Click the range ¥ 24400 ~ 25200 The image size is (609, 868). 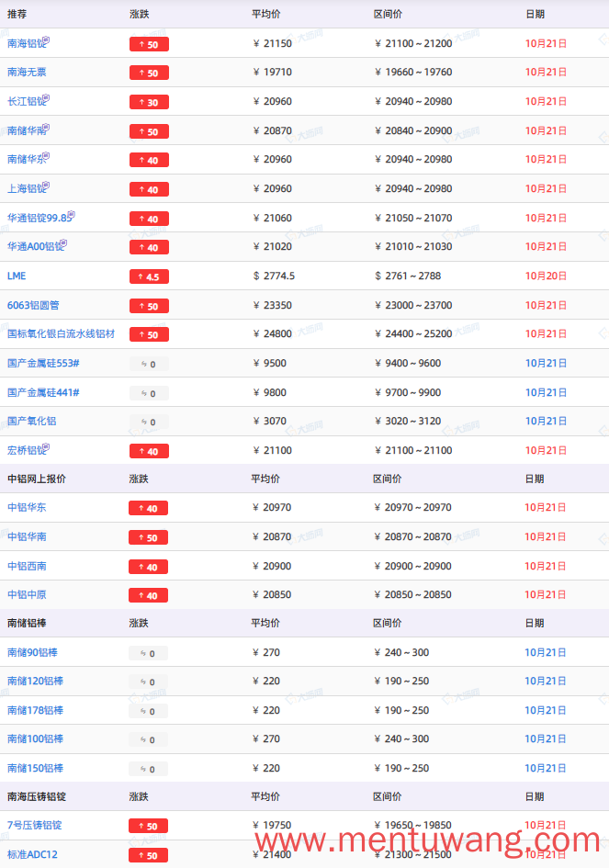coord(413,333)
